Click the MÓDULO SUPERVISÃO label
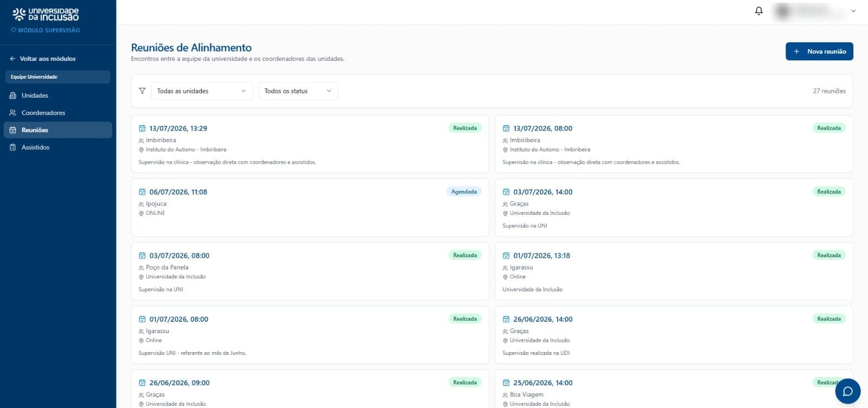Viewport: 868px width, 408px height. 46,30
